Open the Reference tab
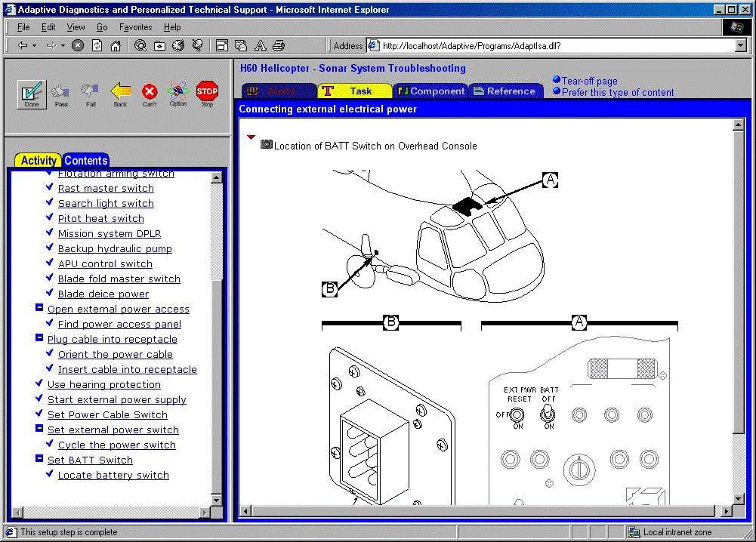 (x=506, y=91)
